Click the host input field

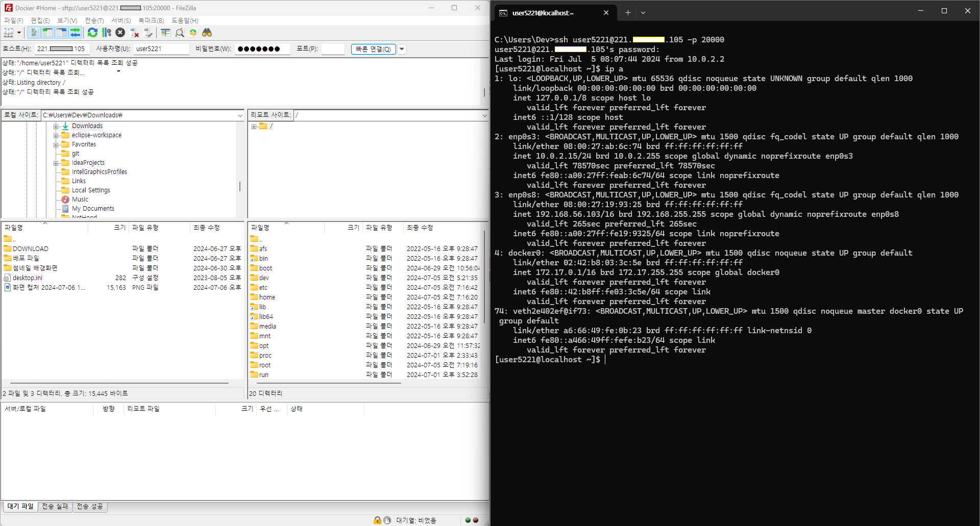[62, 49]
